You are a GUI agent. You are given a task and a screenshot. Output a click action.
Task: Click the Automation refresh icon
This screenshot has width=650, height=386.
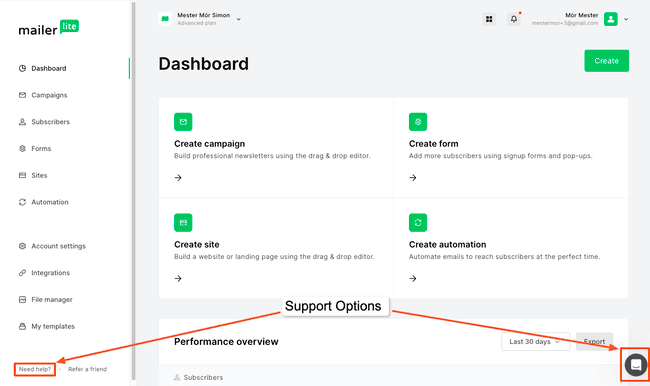click(x=22, y=202)
